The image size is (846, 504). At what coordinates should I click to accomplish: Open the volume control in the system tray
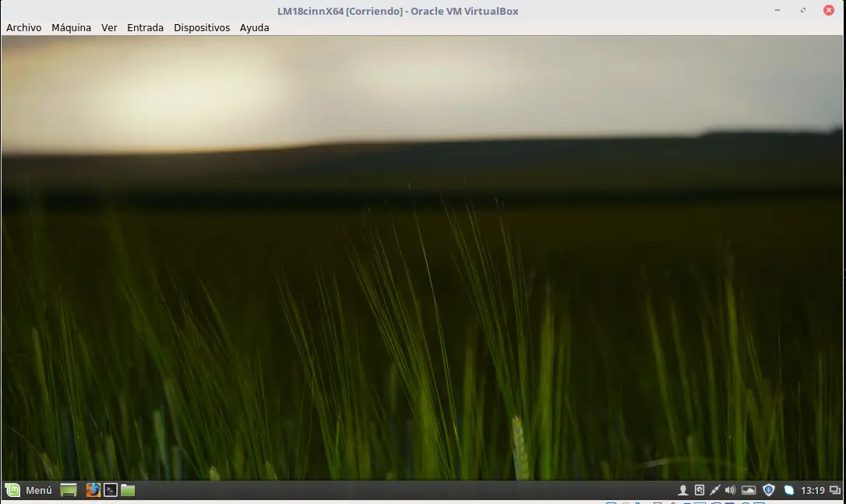729,490
